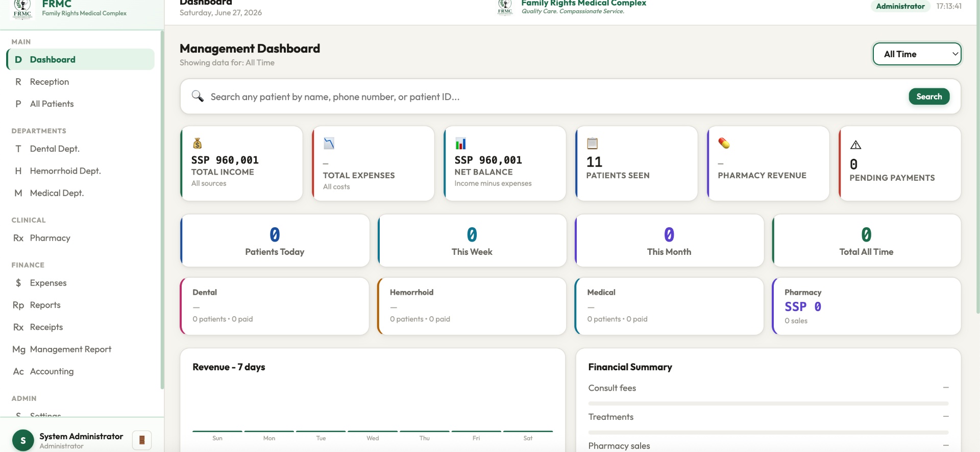
Task: Click the Total All Time counter card
Action: click(x=867, y=241)
